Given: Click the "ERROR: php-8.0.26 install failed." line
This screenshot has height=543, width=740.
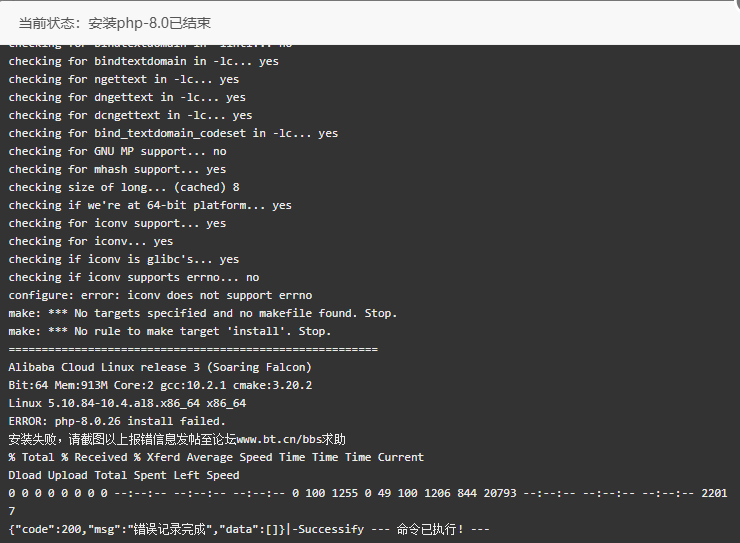Looking at the screenshot, I should (x=117, y=421).
